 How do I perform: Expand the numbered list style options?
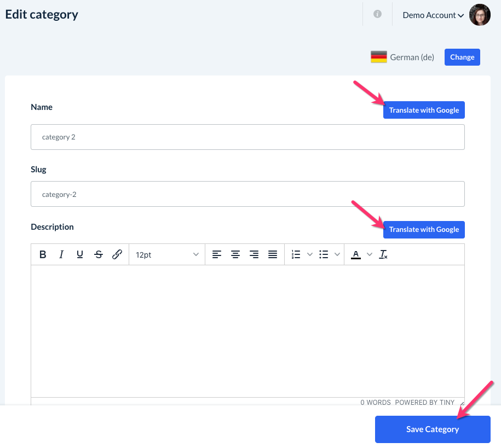(309, 254)
